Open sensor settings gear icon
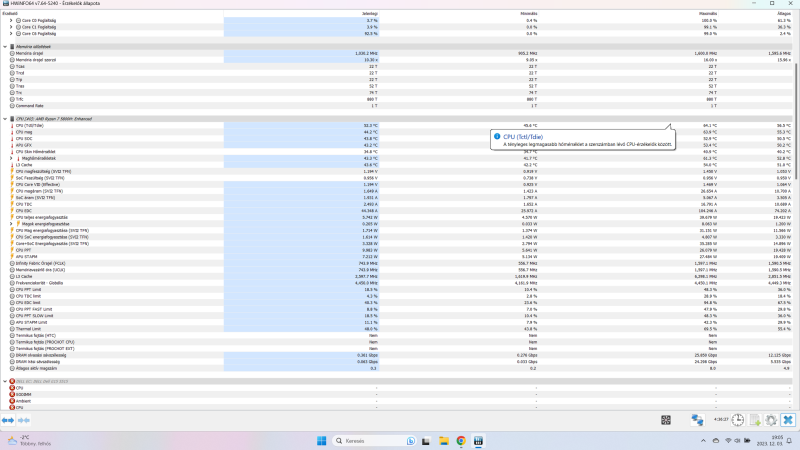This screenshot has height=450, width=800. coord(771,420)
